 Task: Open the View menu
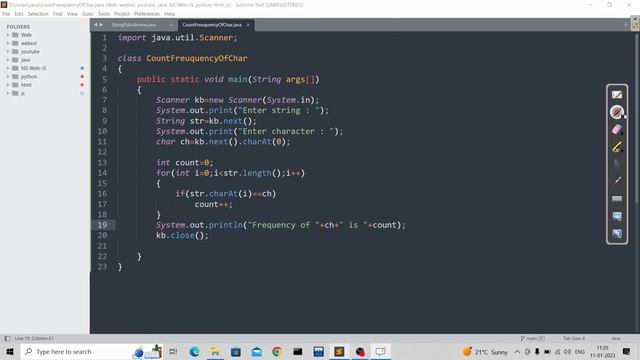coord(72,14)
